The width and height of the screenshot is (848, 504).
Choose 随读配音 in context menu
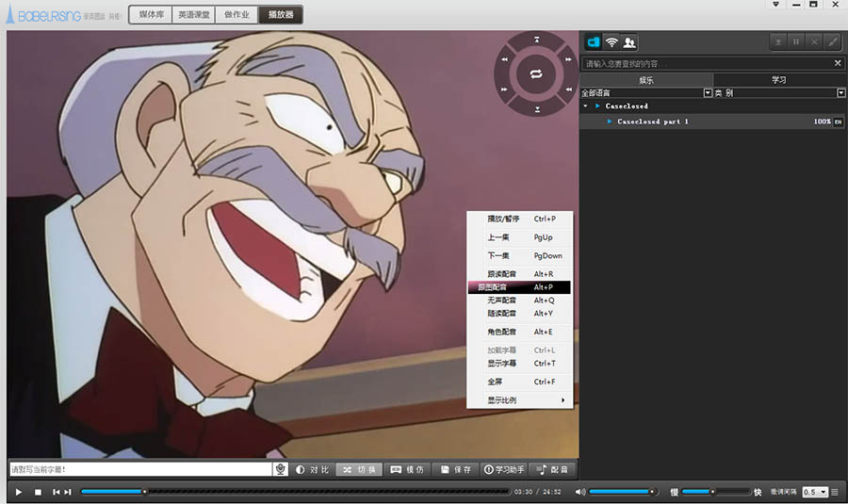pyautogui.click(x=520, y=314)
